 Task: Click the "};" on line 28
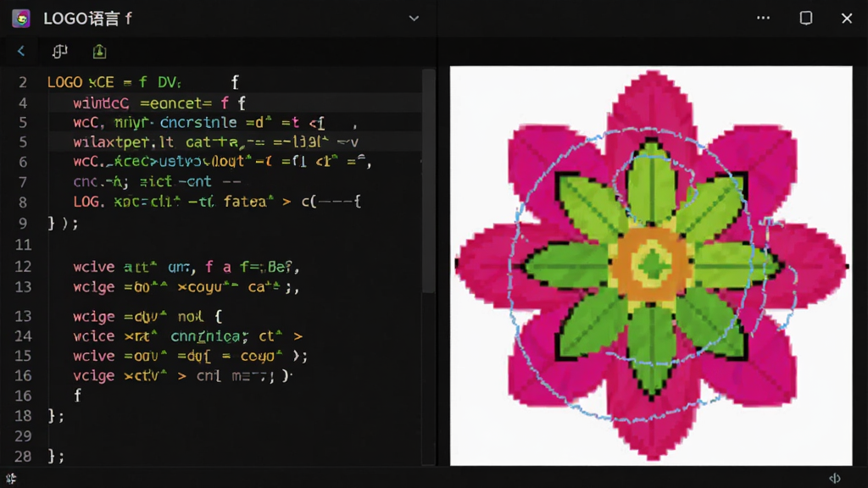[x=56, y=457]
